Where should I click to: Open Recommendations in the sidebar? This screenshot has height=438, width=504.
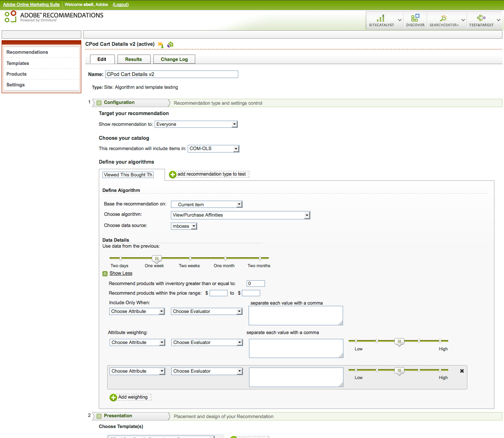tap(27, 52)
